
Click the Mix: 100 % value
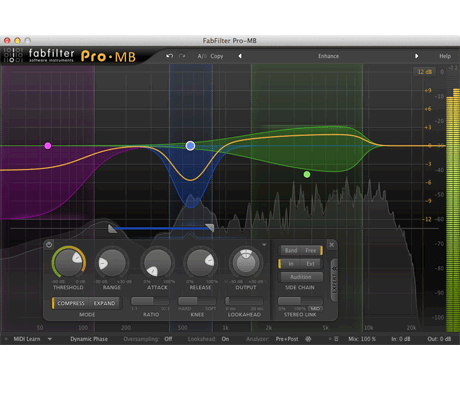click(x=362, y=339)
